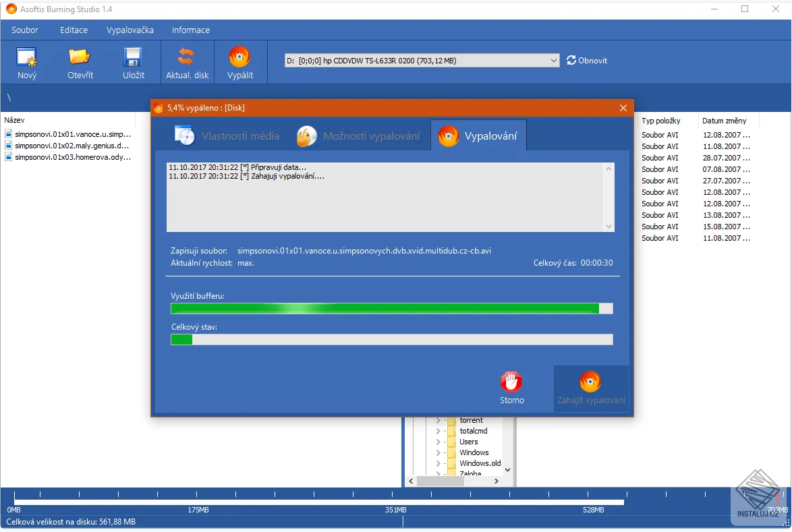This screenshot has width=792, height=532.
Task: Expand the torrent folder in the tree
Action: (x=438, y=420)
